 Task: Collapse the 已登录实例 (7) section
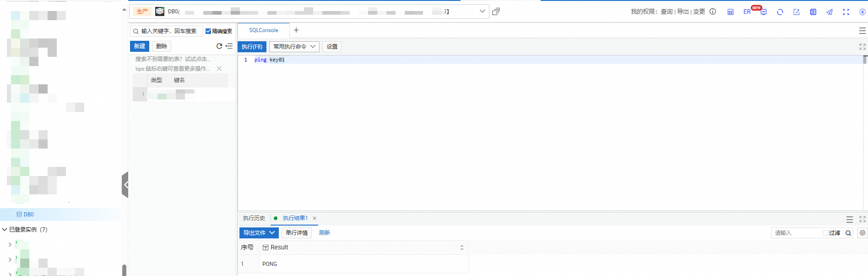(5, 229)
